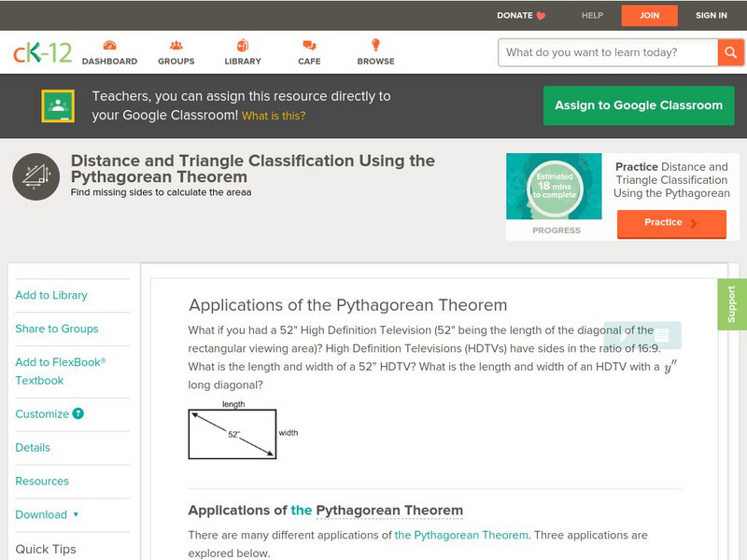Click the page title 'Distance and Triangle Classification'
The height and width of the screenshot is (560, 747).
(253, 169)
